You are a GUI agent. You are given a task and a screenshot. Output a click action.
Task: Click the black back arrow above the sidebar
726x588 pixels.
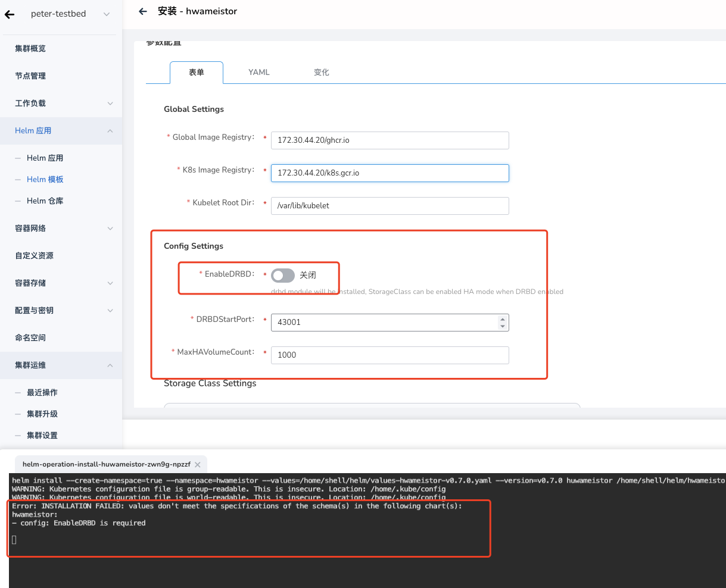point(9,14)
